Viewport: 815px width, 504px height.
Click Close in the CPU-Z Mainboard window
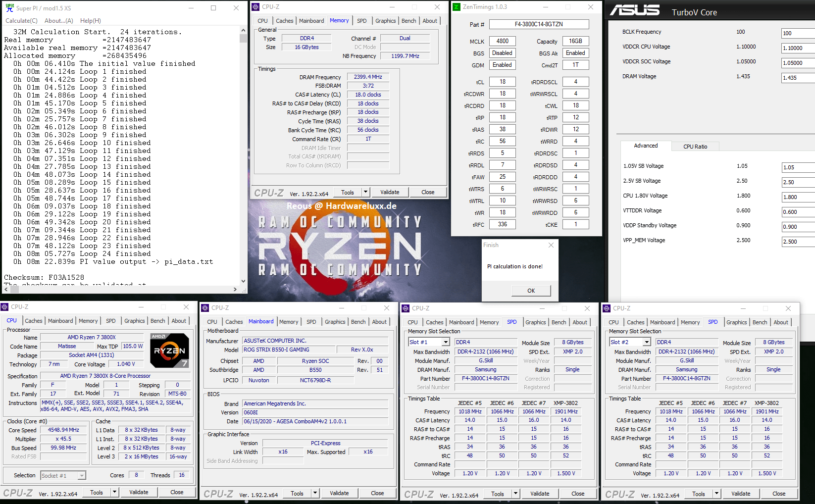[377, 493]
